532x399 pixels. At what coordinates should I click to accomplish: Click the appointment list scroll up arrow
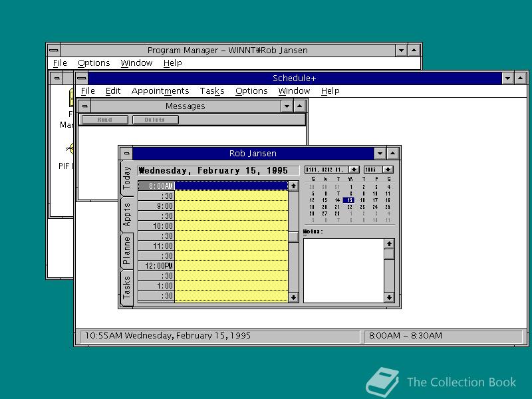click(293, 186)
